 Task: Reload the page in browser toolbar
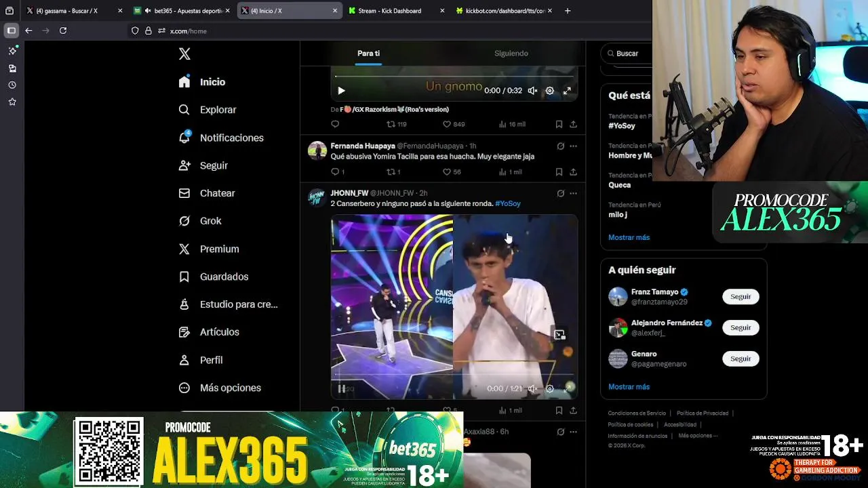pyautogui.click(x=63, y=30)
